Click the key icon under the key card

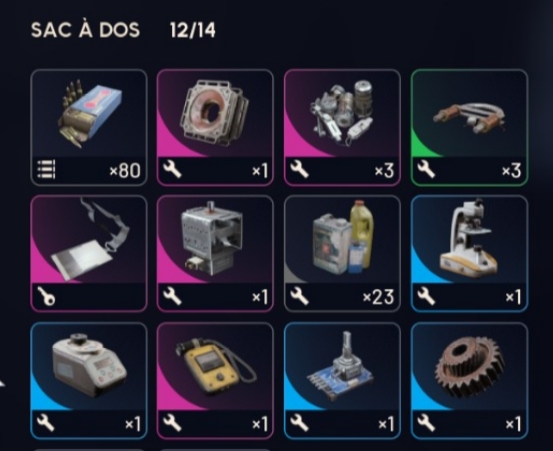[x=47, y=295]
